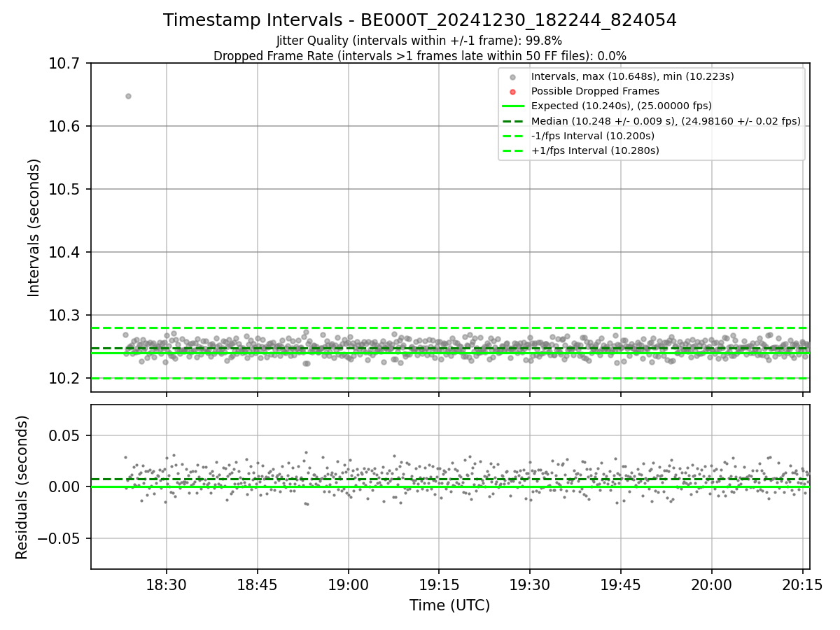Click the x-axis tick label 20:00
Viewport: 840px width, 630px height.
(x=713, y=585)
